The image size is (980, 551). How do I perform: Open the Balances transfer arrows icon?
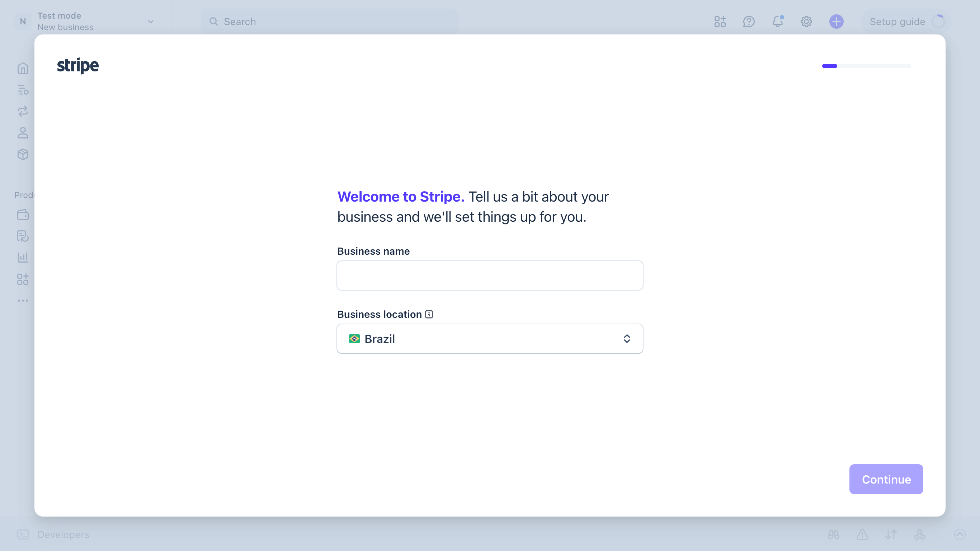pyautogui.click(x=23, y=111)
